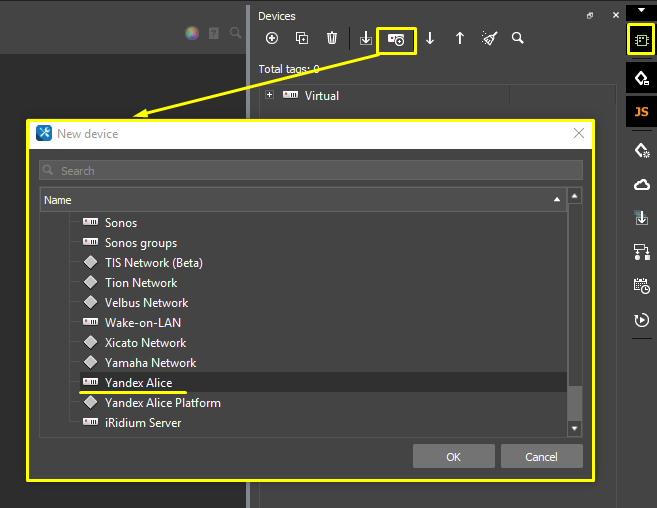Screen dimensions: 657x508
Task: Open the schedule calendar panel icon
Action: click(641, 286)
